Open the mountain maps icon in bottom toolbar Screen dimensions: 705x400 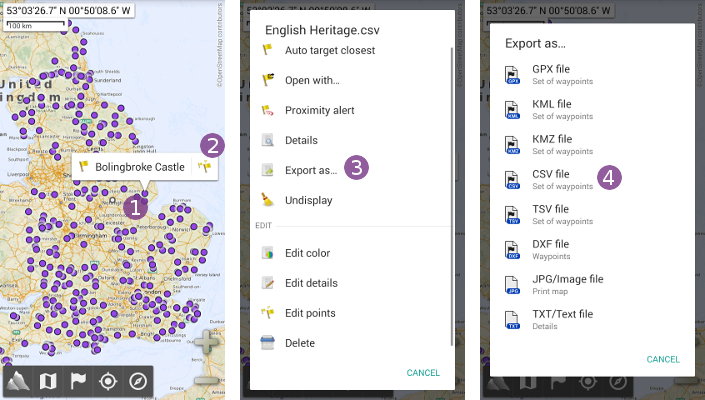click(x=18, y=382)
